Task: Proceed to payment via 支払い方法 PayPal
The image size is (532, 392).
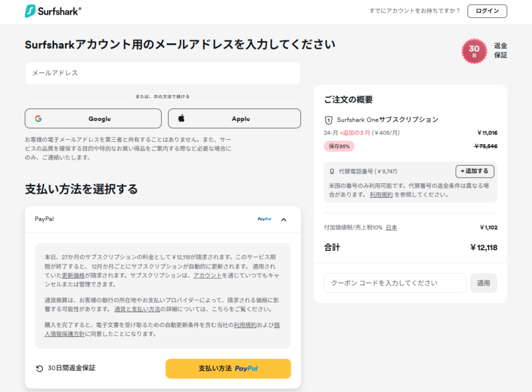Action: tap(228, 369)
